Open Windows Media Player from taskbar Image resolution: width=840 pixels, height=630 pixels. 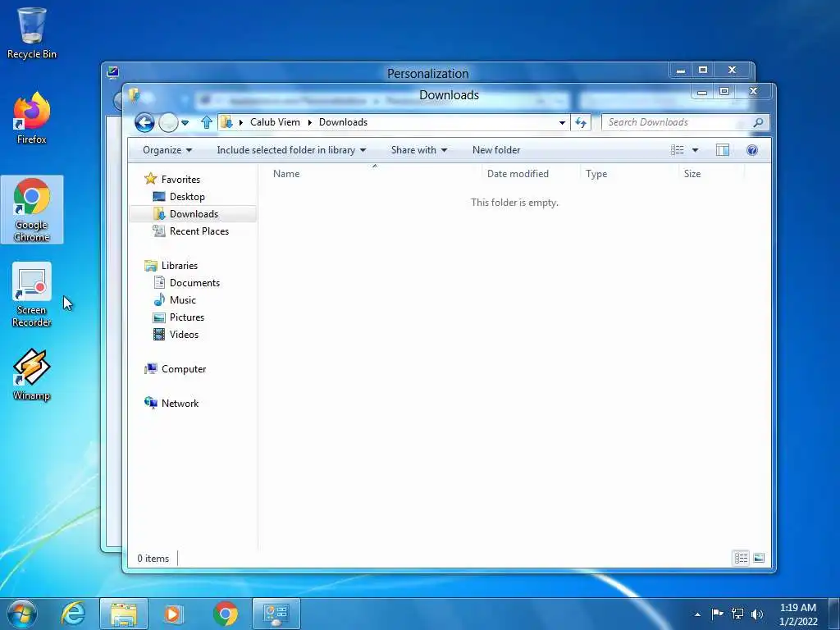pos(172,614)
